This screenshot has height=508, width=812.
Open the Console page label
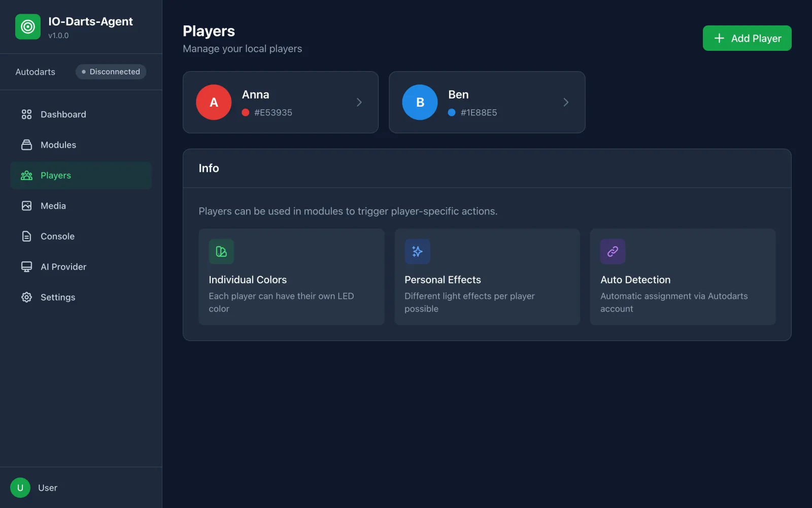pos(57,236)
